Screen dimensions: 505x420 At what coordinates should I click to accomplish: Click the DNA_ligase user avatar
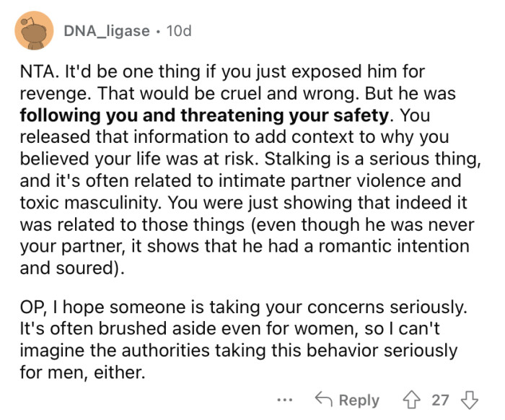pos(33,31)
